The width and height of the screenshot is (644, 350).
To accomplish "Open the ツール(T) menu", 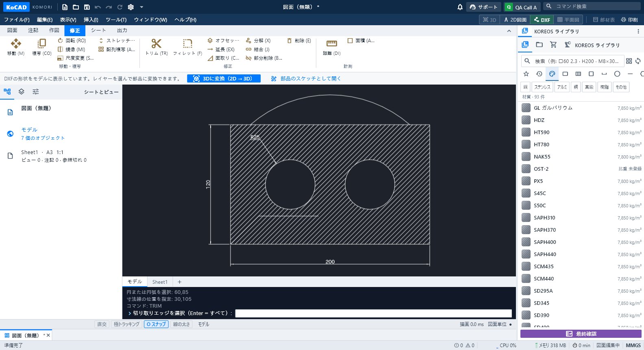I will click(x=116, y=20).
